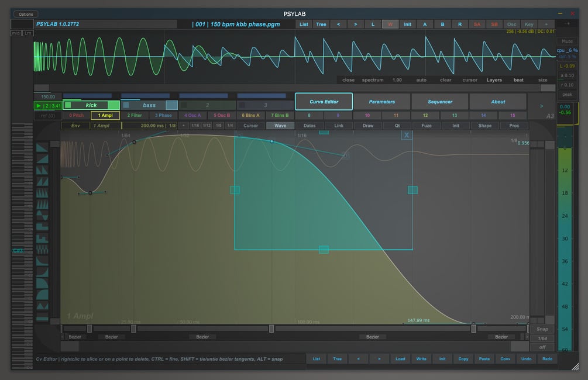
Task: Toggle the midi button
Action: (16, 33)
